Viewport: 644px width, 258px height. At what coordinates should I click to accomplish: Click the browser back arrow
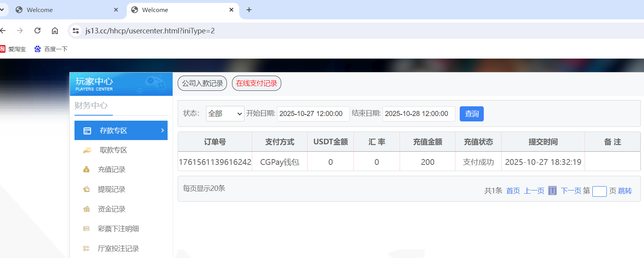point(3,31)
